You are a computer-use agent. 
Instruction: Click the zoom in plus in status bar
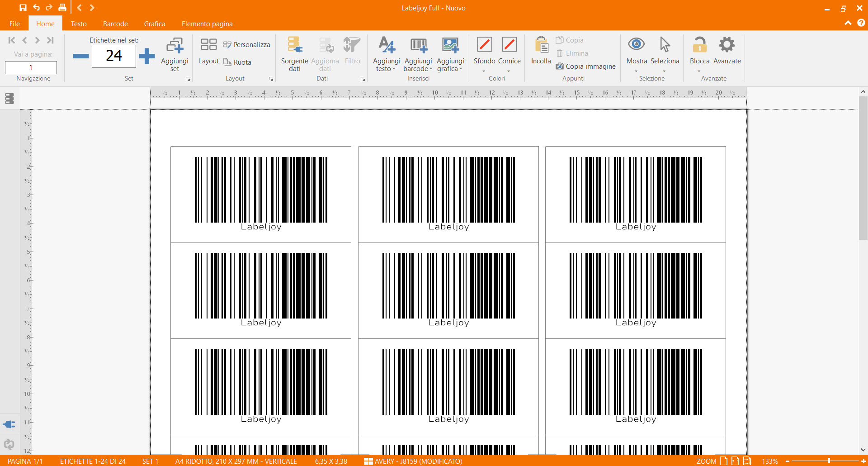[x=863, y=461]
